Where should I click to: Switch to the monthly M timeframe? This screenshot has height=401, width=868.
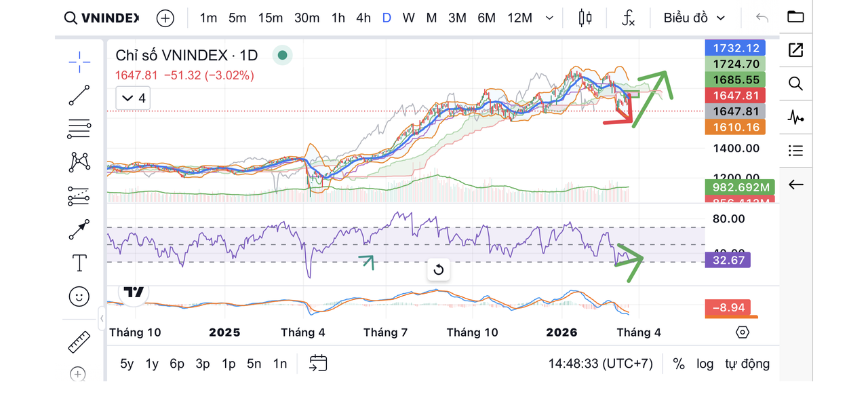click(x=431, y=18)
